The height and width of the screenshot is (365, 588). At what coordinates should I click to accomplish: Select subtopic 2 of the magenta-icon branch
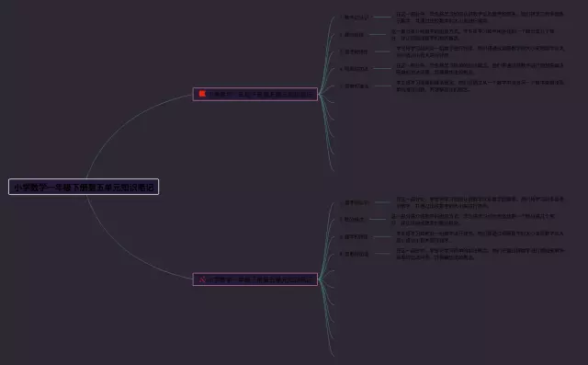(x=352, y=220)
